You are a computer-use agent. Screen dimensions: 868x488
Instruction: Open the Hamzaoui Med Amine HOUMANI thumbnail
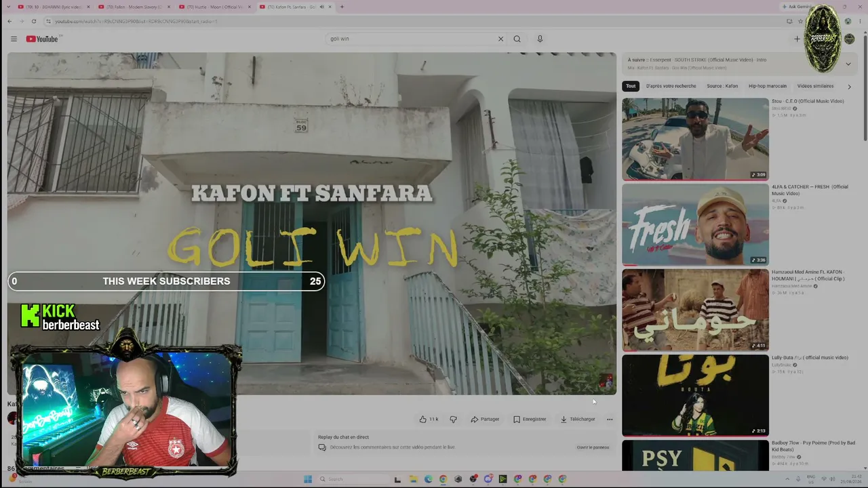coord(695,310)
